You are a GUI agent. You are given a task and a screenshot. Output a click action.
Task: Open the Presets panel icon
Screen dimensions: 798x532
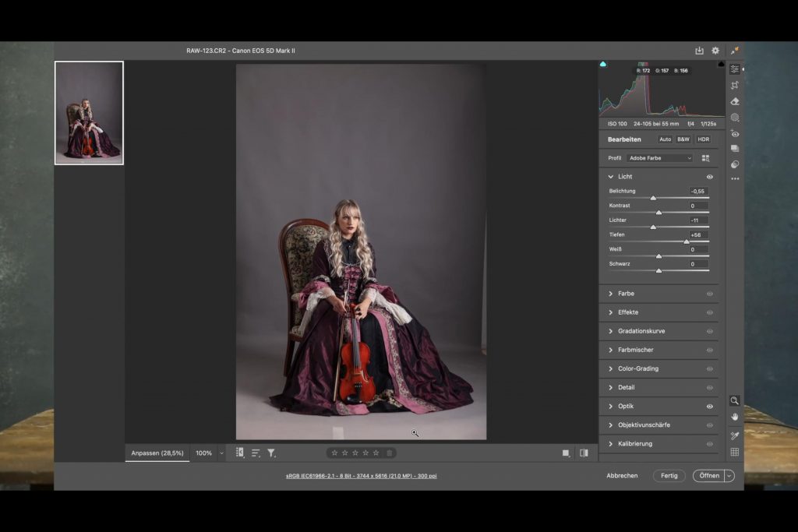[x=734, y=164]
